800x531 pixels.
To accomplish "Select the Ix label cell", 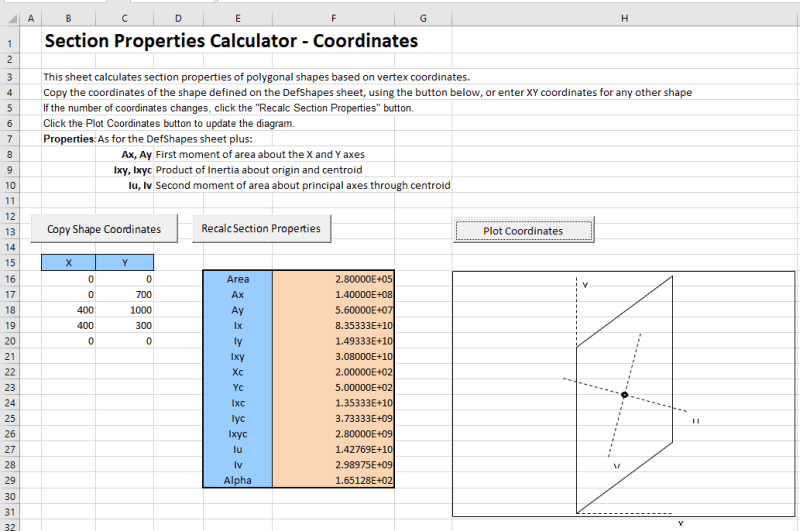I will (x=238, y=325).
